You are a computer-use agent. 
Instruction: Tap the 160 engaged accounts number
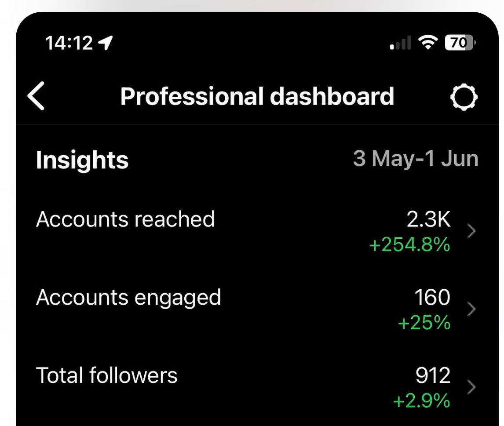pyautogui.click(x=432, y=297)
